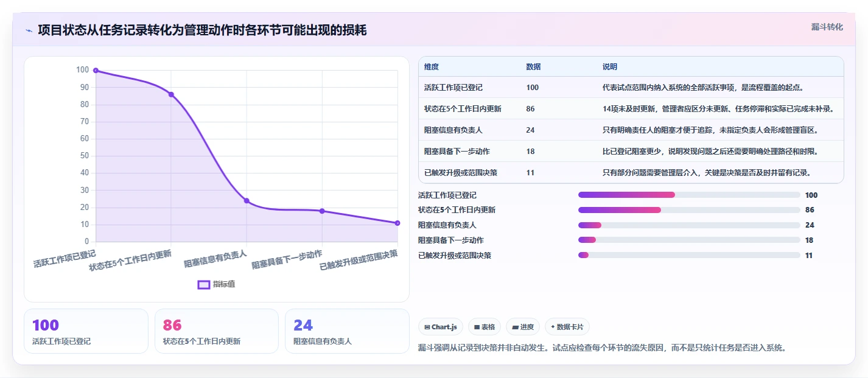The height and width of the screenshot is (378, 868).
Task: Click the 漏斗转化 tag label
Action: point(827,27)
